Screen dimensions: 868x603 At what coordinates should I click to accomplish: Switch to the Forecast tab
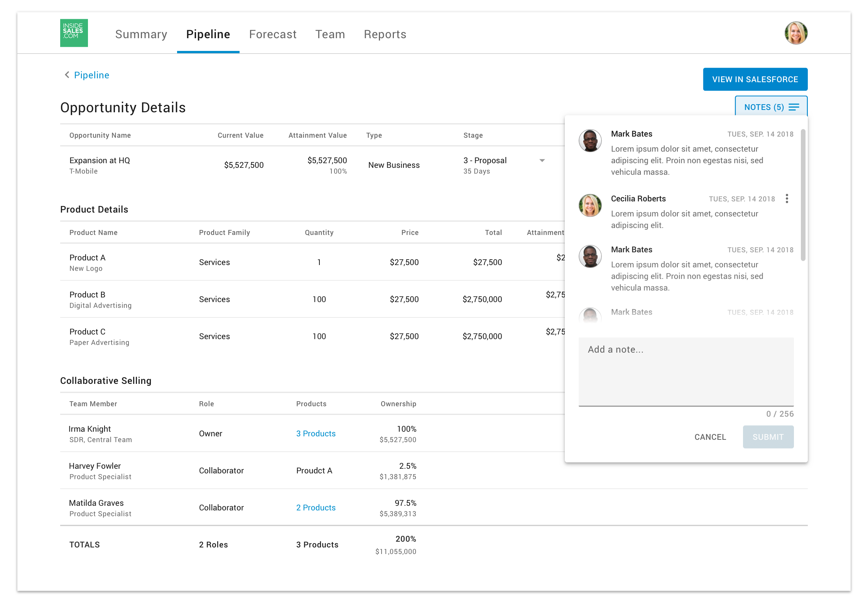(273, 34)
